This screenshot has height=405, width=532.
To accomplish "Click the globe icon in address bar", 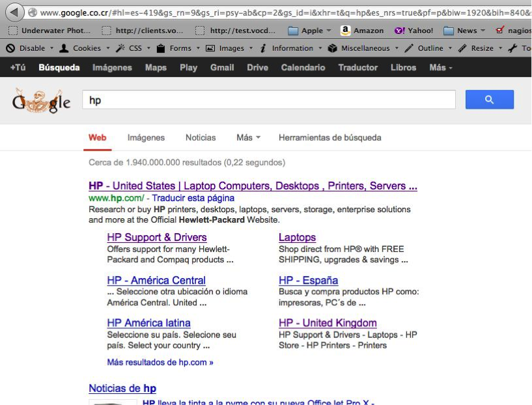I will pos(33,13).
